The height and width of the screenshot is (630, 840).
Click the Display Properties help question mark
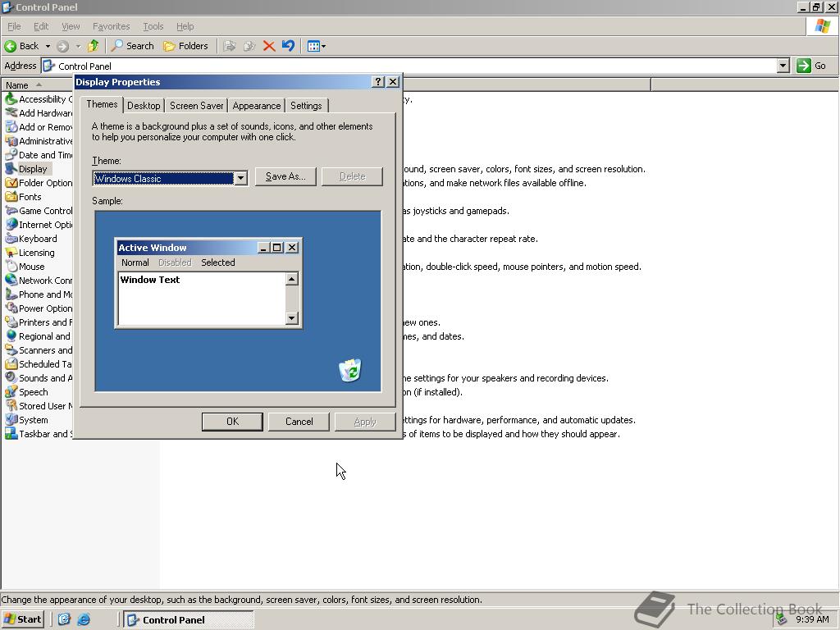(378, 81)
